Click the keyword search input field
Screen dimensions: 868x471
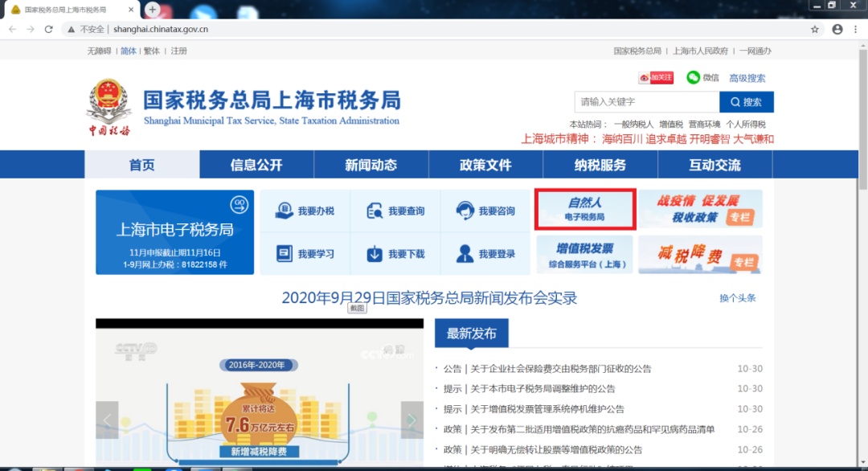tap(646, 102)
